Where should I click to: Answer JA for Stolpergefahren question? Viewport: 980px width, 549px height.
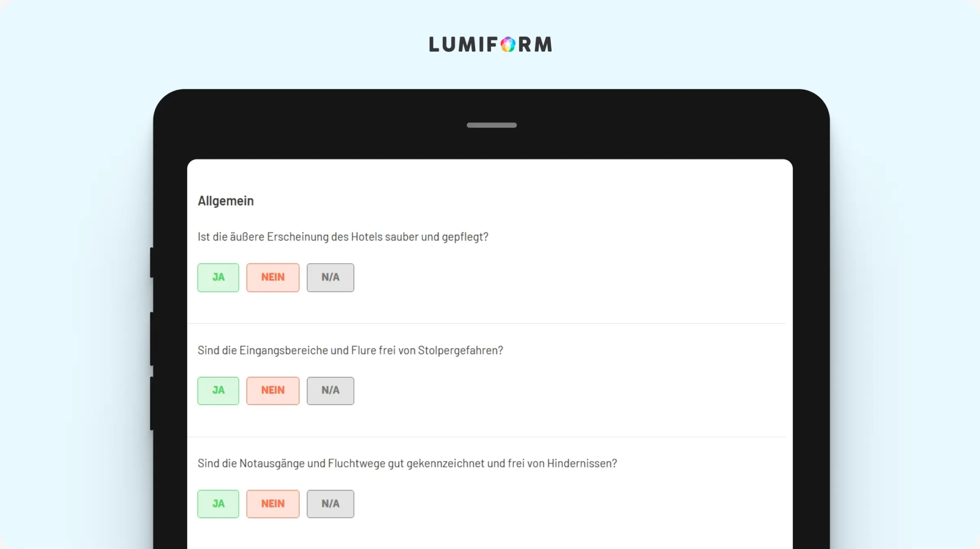coord(218,391)
